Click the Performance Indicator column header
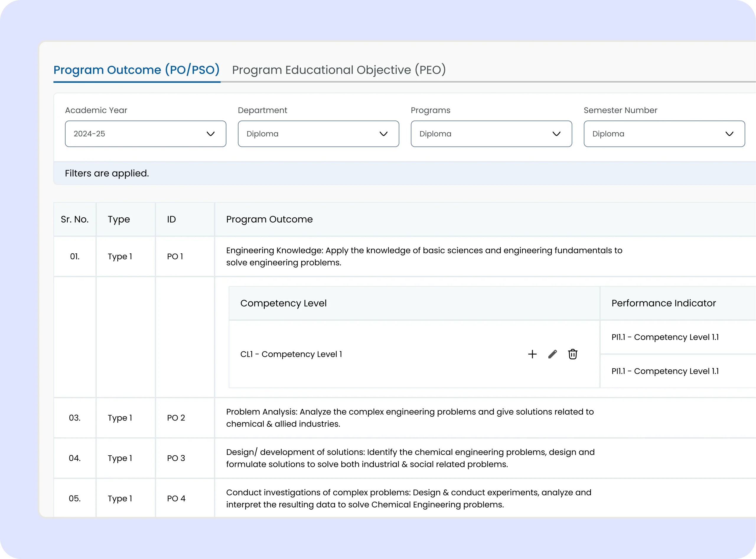Image resolution: width=756 pixels, height=559 pixels. (663, 303)
